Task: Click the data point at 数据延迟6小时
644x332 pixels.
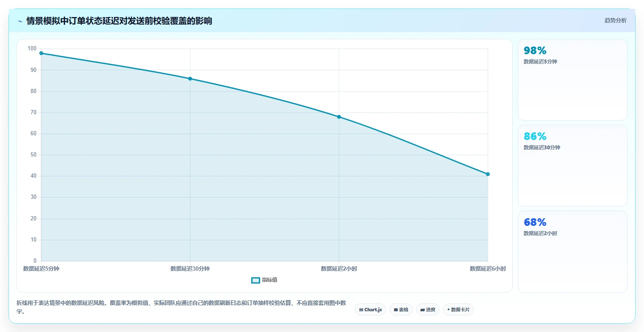Action: [488, 174]
